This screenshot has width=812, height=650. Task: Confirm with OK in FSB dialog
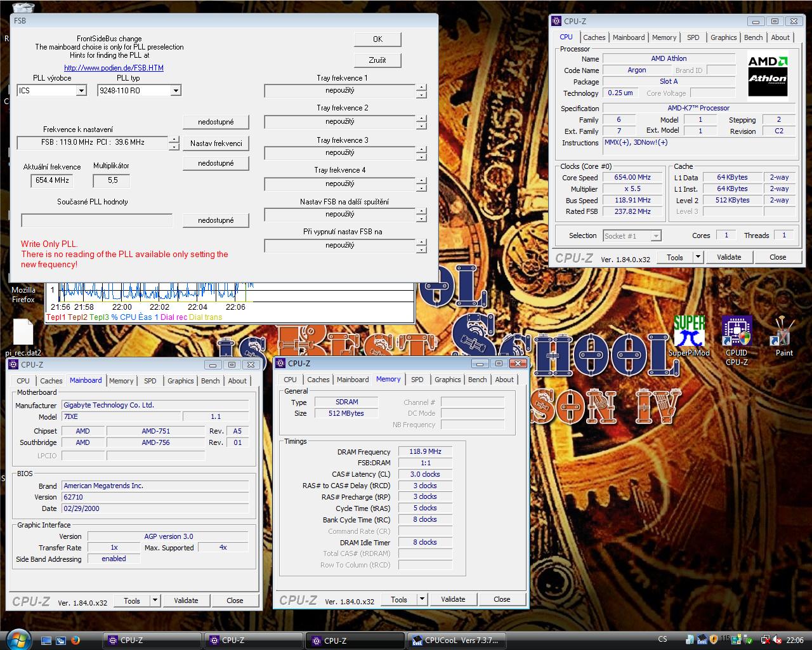(x=377, y=39)
